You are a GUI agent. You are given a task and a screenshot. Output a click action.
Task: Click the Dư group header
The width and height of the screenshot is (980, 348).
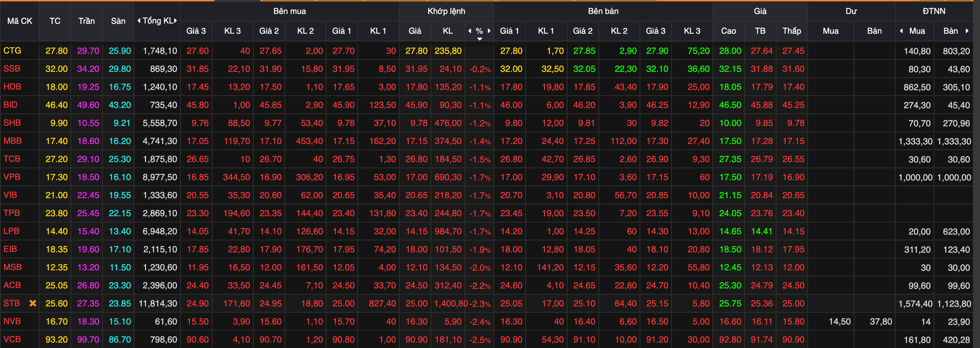coord(851,11)
